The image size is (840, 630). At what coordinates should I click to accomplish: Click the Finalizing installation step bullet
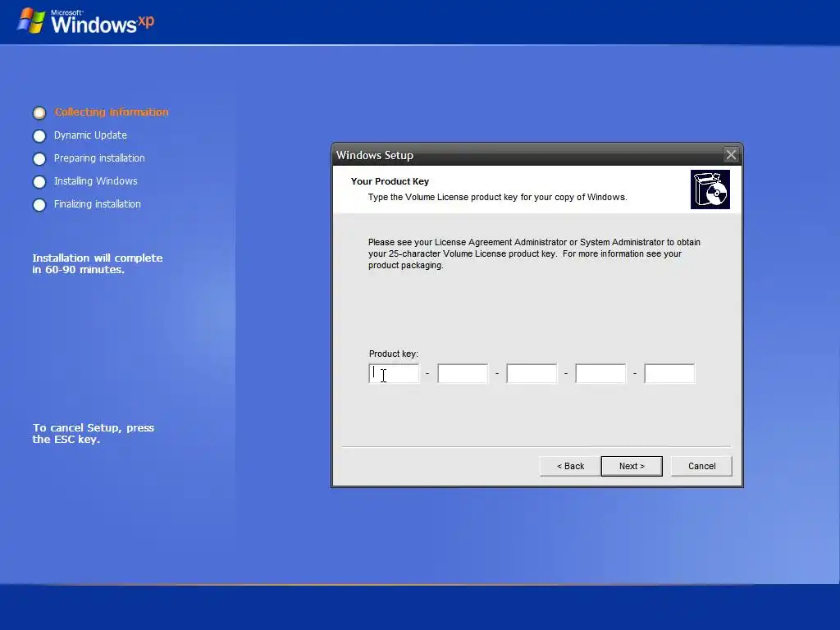point(39,205)
